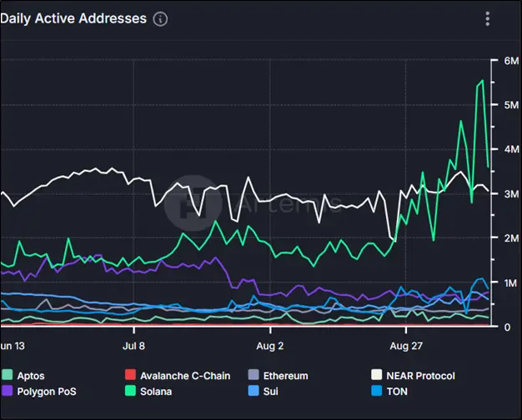Click the Ethereum legend color box
522x420 pixels.
click(256, 376)
